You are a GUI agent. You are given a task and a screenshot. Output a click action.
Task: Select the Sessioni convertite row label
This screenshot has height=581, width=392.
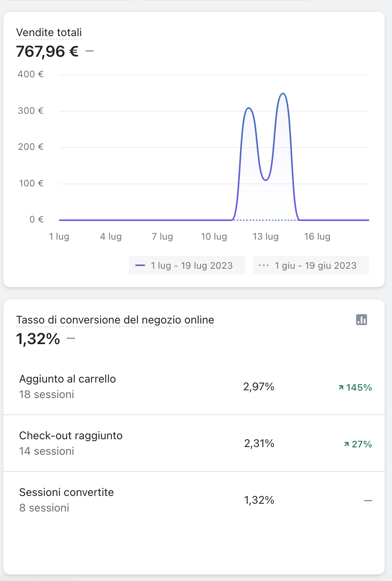[66, 492]
